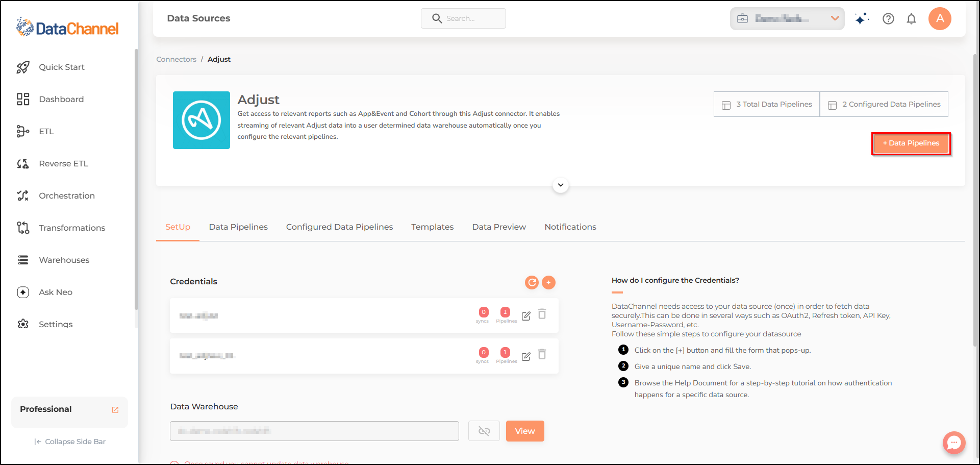Click the Professional plan card
The image size is (980, 465).
[x=69, y=412]
